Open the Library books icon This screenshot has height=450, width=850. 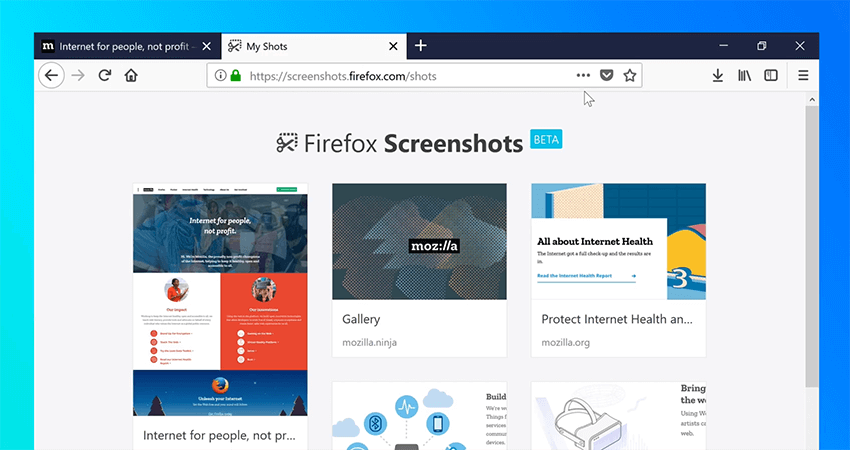tap(744, 76)
